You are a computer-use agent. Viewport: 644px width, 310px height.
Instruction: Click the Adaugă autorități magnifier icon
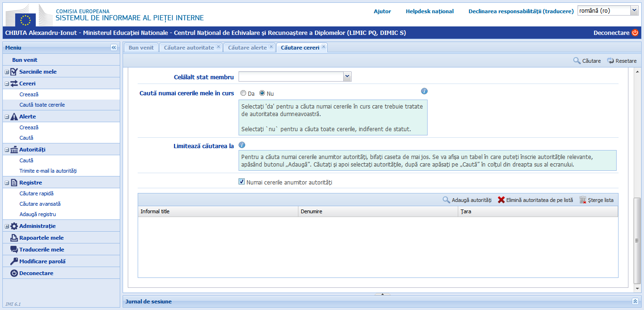pos(446,200)
